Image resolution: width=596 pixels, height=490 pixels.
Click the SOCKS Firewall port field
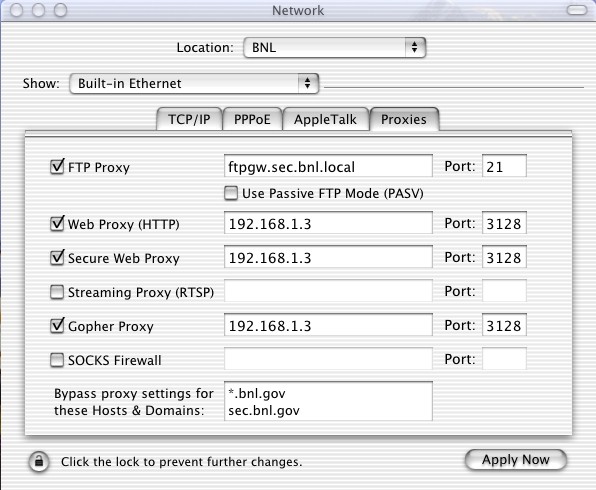(x=504, y=358)
